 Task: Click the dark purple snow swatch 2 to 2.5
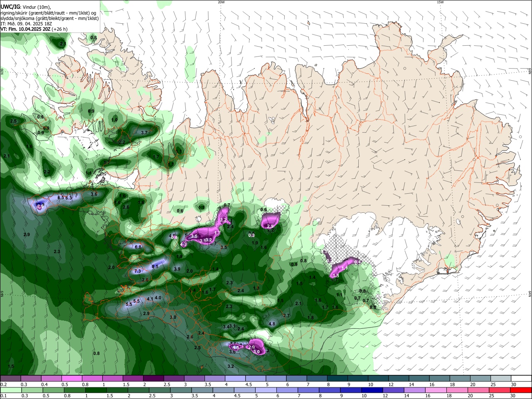[x=153, y=379]
